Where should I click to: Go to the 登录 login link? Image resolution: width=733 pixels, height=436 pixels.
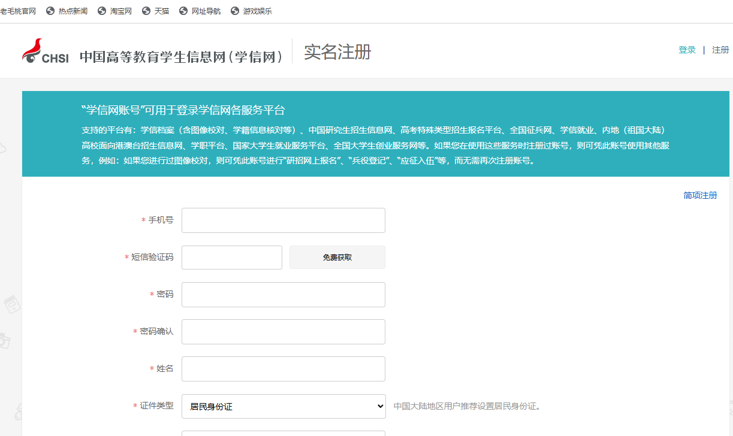pos(687,50)
